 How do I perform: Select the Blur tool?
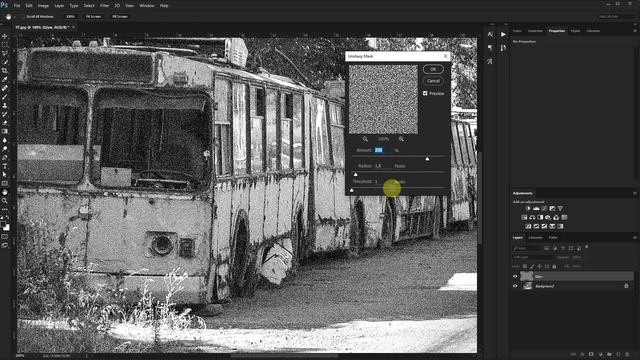pyautogui.click(x=5, y=140)
